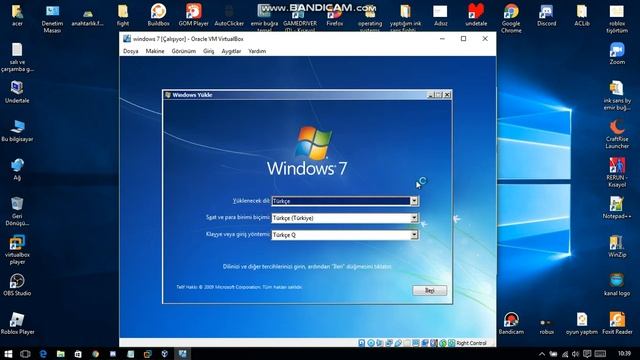
Task: Open the Makine menu in VirtualBox
Action: [155, 51]
